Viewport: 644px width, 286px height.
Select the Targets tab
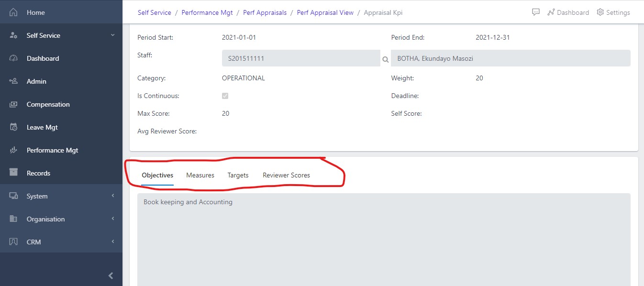pyautogui.click(x=238, y=175)
